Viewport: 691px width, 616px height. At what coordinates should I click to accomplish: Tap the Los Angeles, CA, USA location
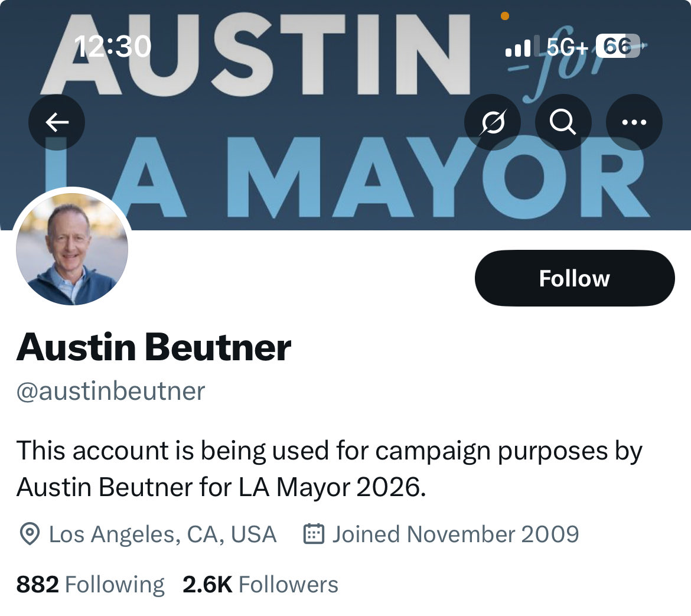[x=162, y=534]
